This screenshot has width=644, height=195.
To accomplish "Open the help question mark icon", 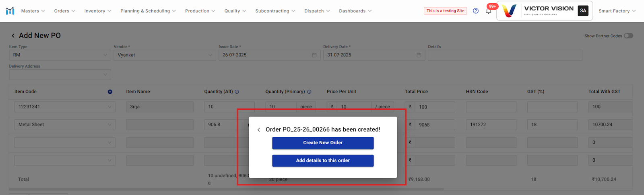I will click(x=476, y=11).
